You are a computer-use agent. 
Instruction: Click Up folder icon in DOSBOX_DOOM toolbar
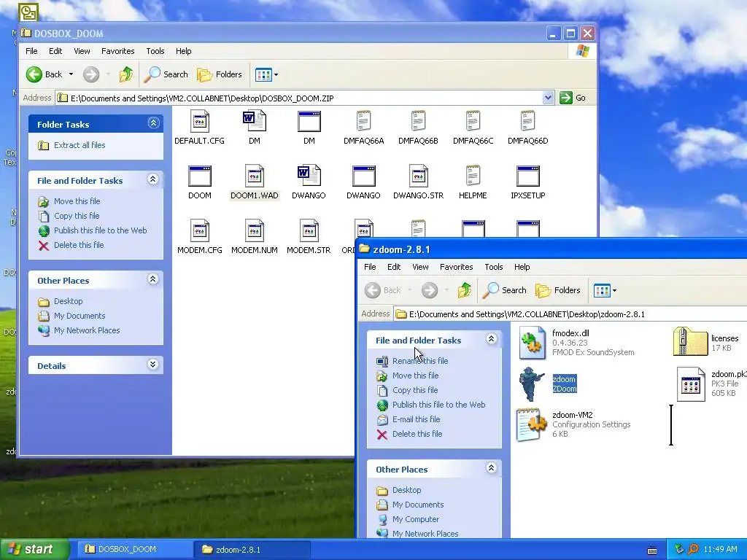pos(125,74)
